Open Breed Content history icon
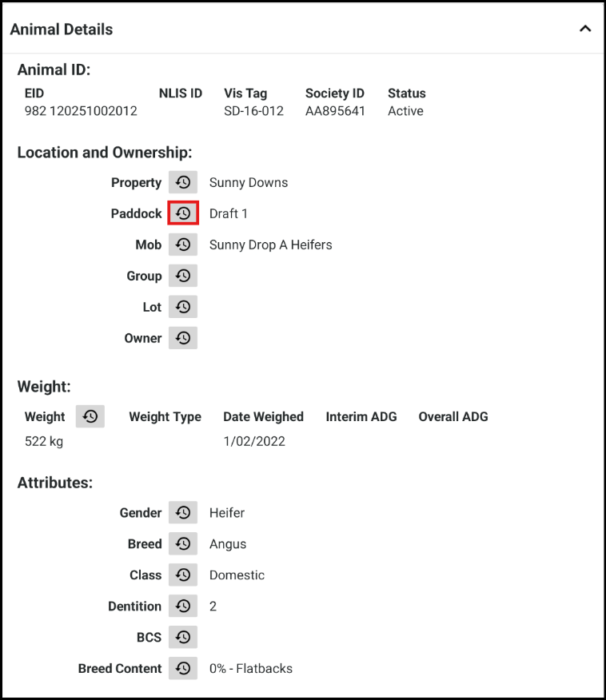 click(183, 668)
